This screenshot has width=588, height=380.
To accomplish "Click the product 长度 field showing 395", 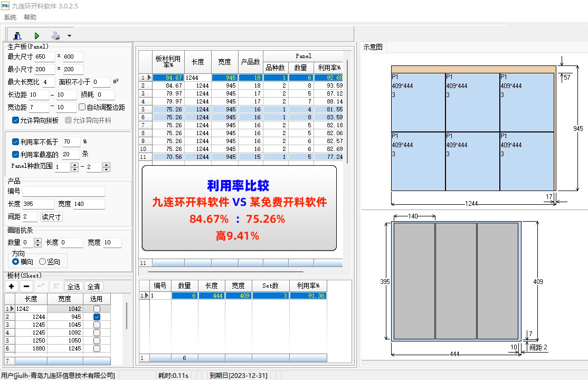I will pyautogui.click(x=38, y=204).
